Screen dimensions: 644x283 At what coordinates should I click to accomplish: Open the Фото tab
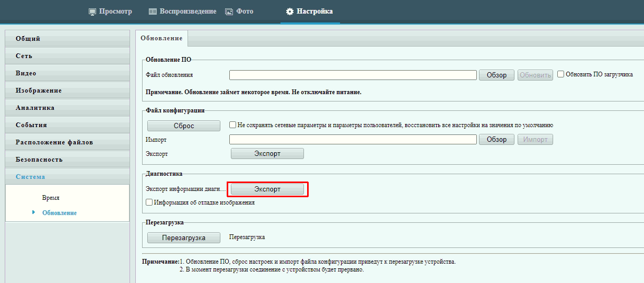point(239,11)
